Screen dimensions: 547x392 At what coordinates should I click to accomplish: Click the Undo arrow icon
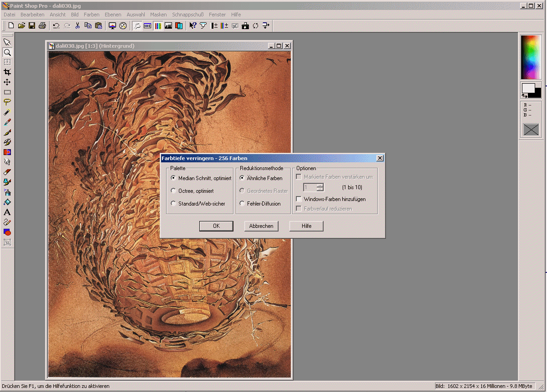(x=56, y=25)
